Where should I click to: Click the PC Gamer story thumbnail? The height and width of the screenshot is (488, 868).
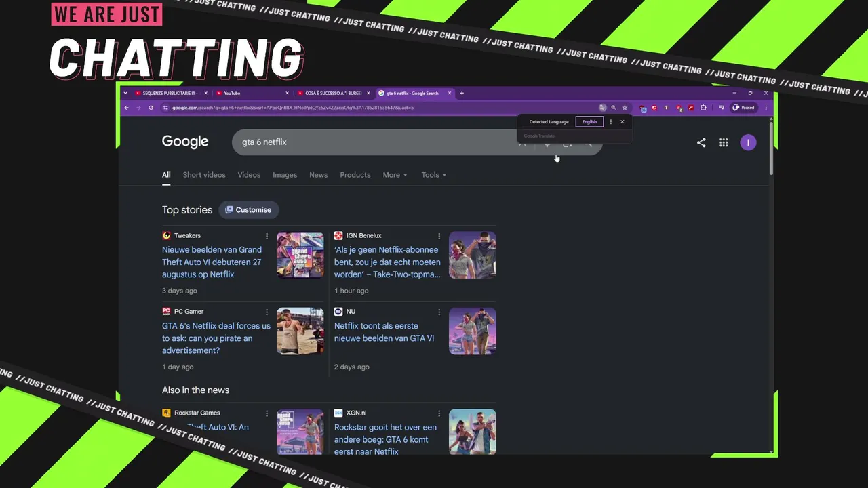click(300, 331)
